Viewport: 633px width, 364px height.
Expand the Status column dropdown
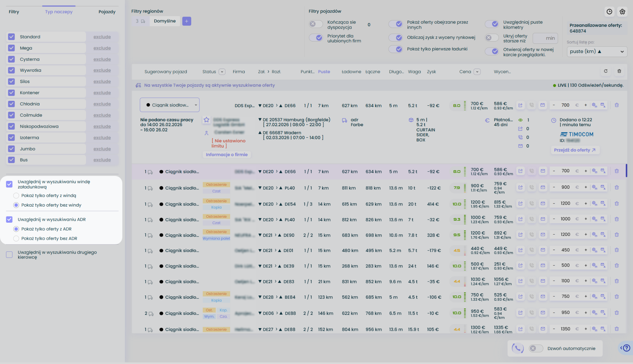222,72
